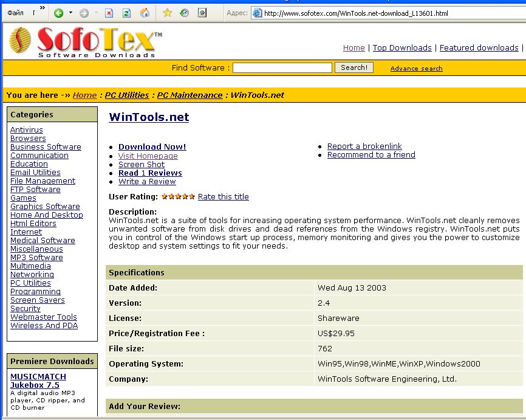Open the History toolbar button
This screenshot has width=526, height=420.
(184, 13)
